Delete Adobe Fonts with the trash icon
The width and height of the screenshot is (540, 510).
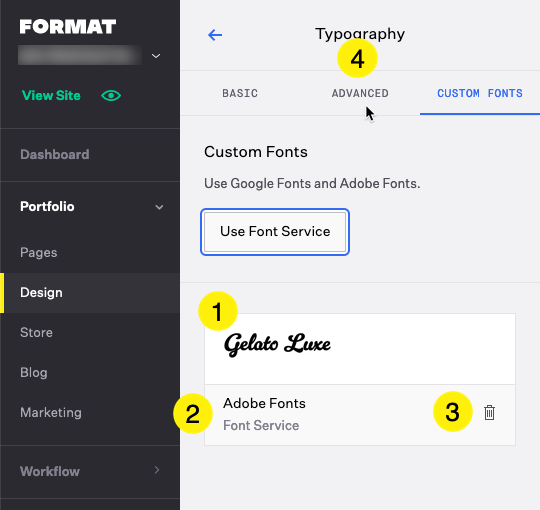[489, 412]
